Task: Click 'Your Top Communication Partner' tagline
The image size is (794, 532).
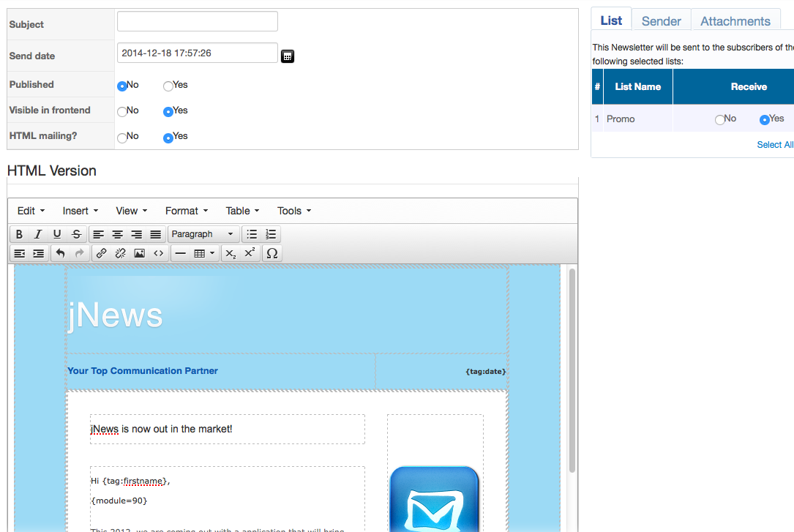Action: (x=143, y=371)
